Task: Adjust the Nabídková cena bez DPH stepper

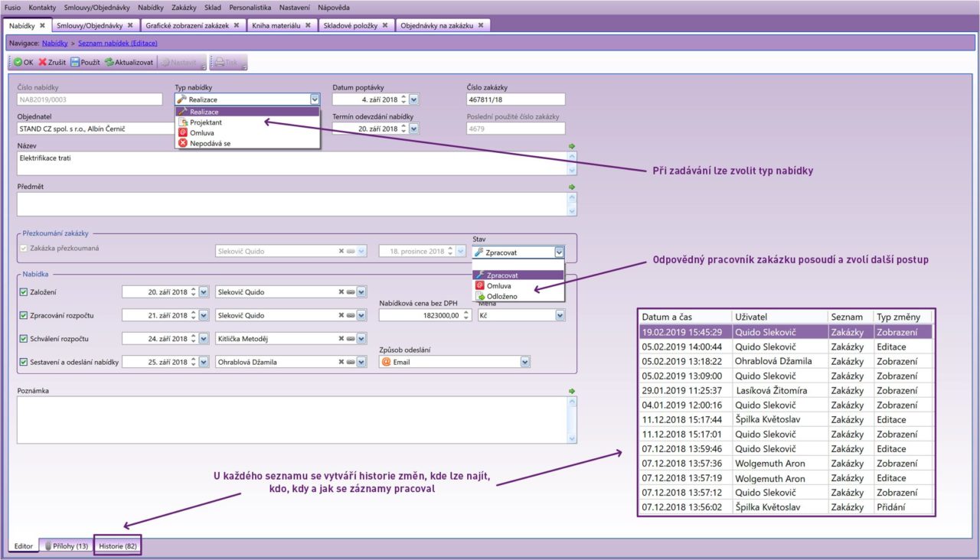Action: [x=466, y=315]
